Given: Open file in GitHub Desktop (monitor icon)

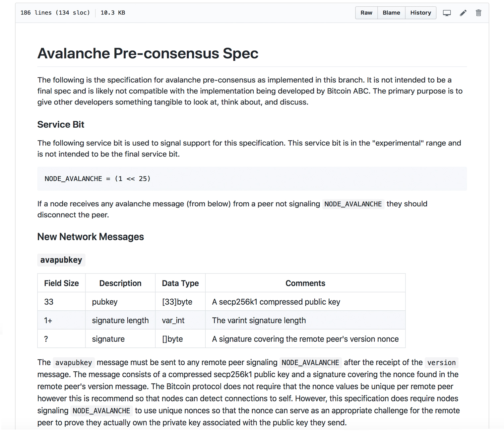Looking at the screenshot, I should [447, 13].
